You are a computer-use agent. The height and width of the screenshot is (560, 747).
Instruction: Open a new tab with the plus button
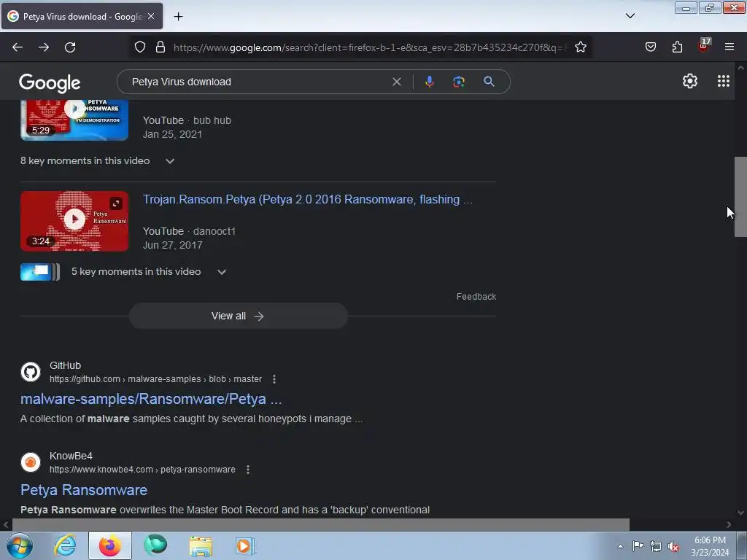pos(178,17)
